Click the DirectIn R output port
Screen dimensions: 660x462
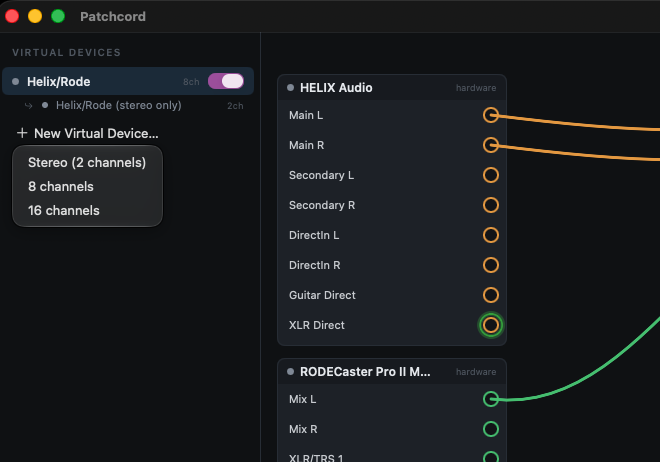(491, 265)
